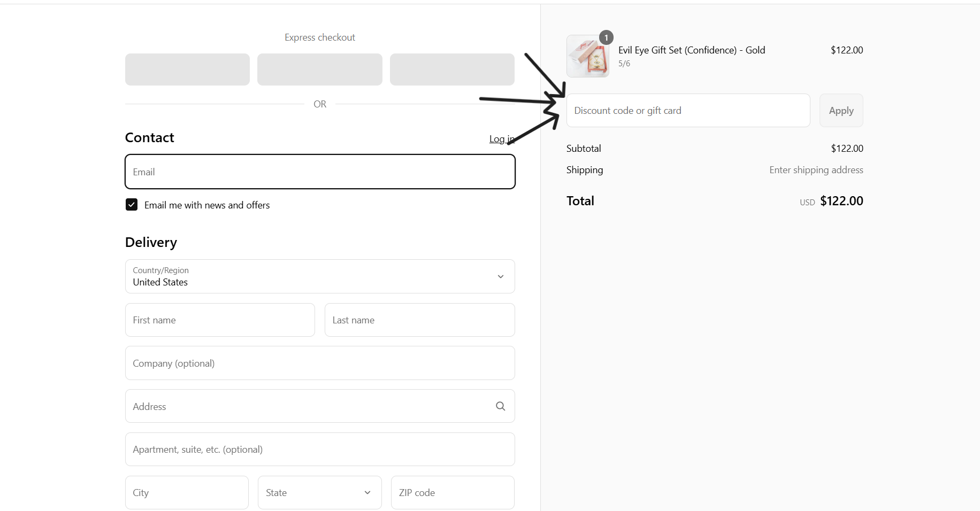
Task: Follow the Log in link
Action: [x=501, y=139]
